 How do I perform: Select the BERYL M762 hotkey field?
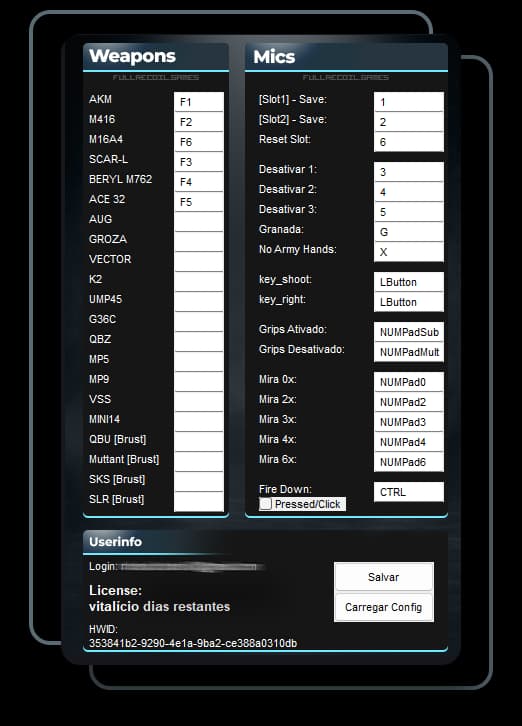point(199,182)
